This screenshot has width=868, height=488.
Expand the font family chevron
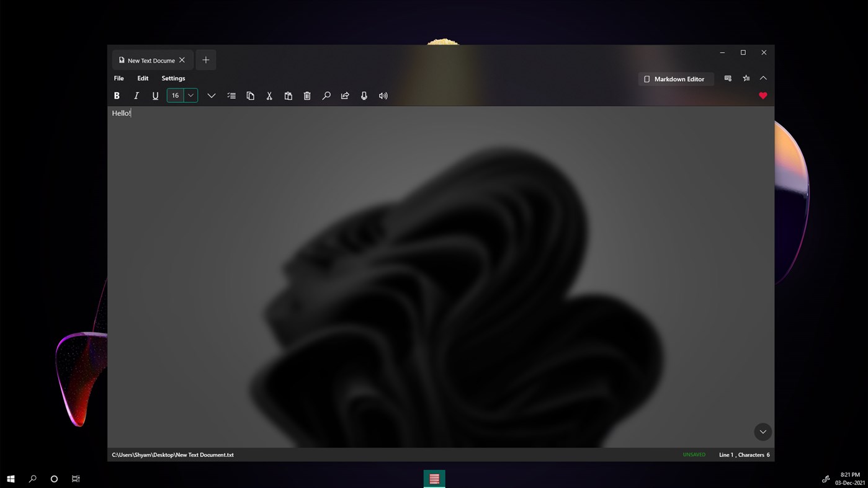click(x=211, y=95)
